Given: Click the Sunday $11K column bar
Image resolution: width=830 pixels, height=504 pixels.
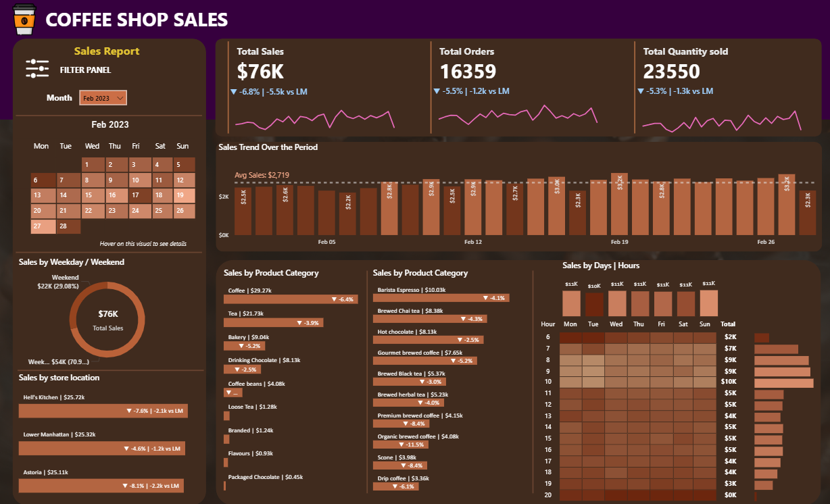Looking at the screenshot, I should click(x=709, y=303).
